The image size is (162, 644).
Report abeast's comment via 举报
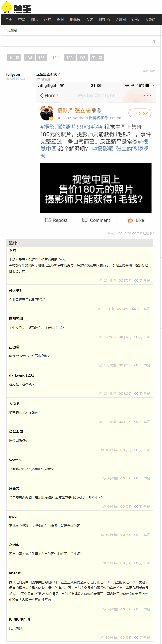click(147, 609)
